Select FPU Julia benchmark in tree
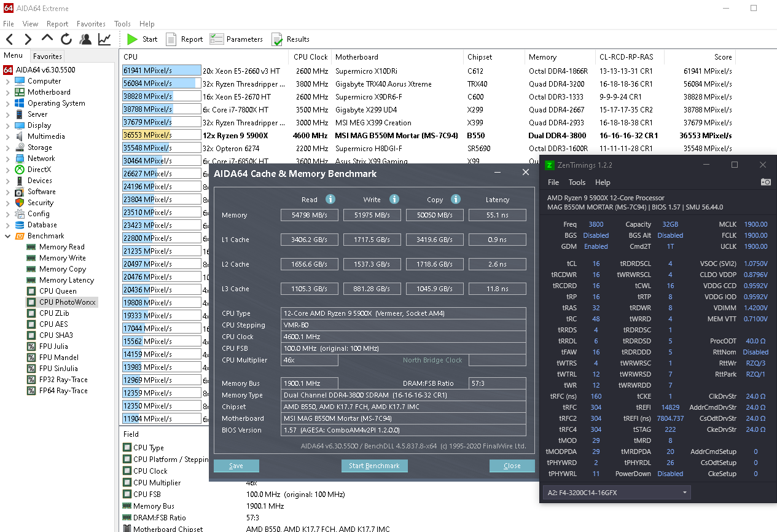Screen dimensions: 777x532 click(x=53, y=346)
